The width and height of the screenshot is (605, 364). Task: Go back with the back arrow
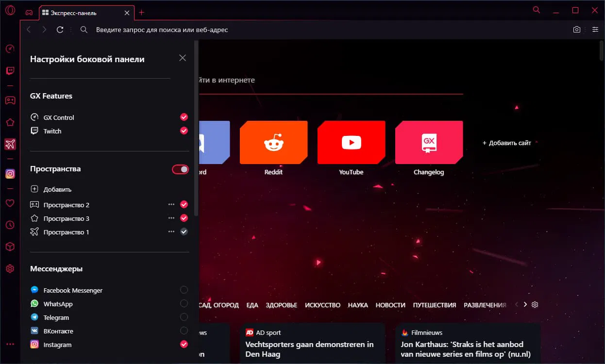[x=29, y=30]
